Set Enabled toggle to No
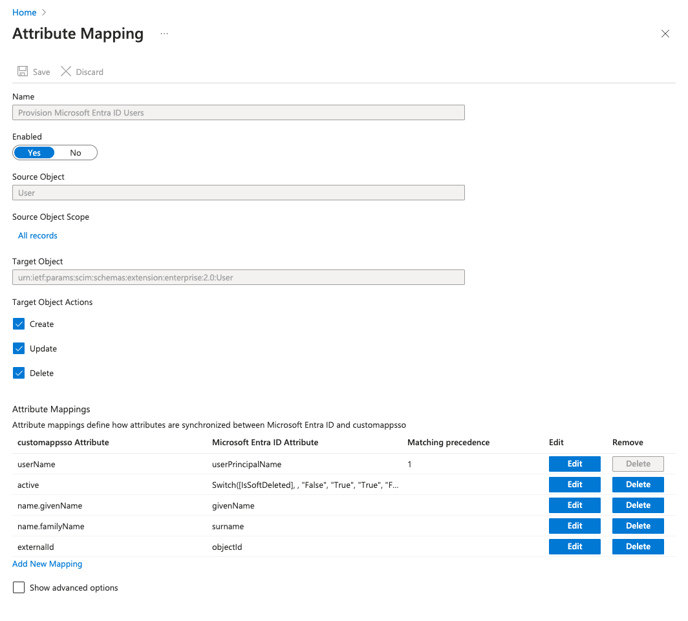The width and height of the screenshot is (688, 621). point(75,153)
